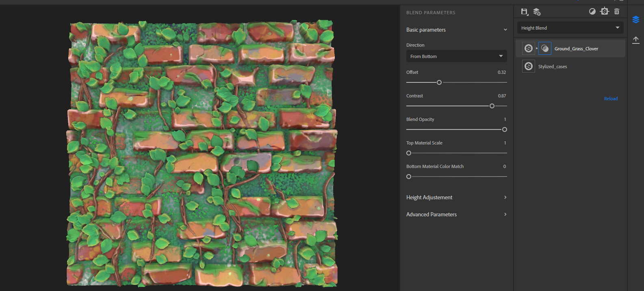Viewport: 644px width, 291px height.
Task: Click the Offset value 0.32
Action: 502,72
